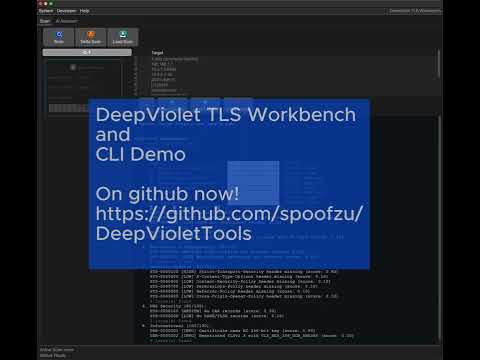
Task: Click the light gray bar under scan buttons
Action: point(87,52)
